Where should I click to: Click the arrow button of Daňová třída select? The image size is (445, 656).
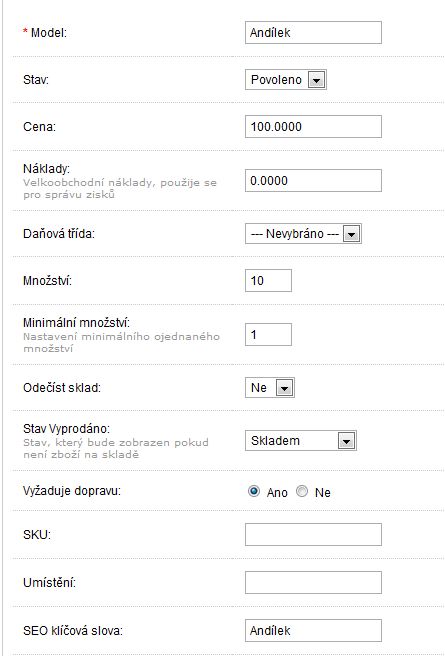(x=351, y=234)
